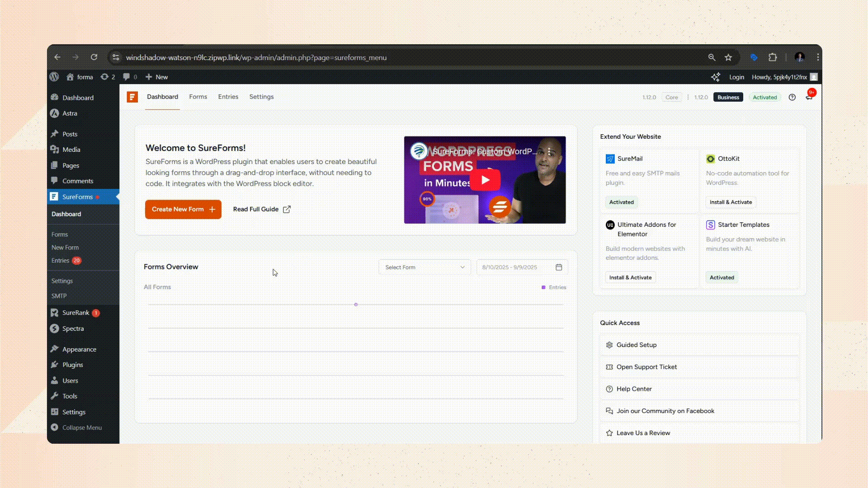
Task: Select the Dashboard tab in SureForms header
Action: point(162,97)
